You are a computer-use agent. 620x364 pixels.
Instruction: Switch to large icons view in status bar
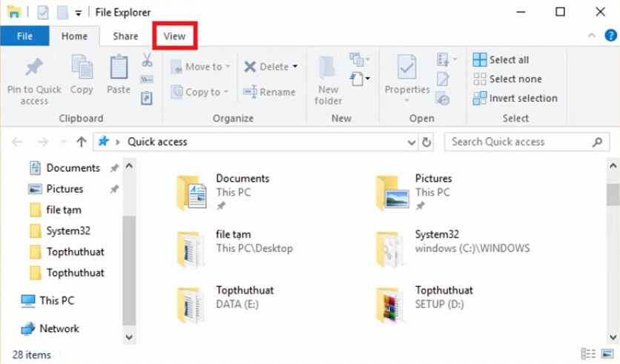607,354
